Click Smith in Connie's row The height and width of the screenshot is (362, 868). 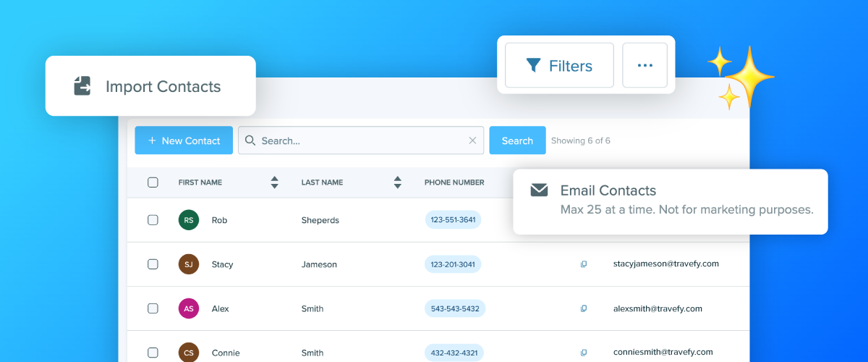[x=312, y=353]
